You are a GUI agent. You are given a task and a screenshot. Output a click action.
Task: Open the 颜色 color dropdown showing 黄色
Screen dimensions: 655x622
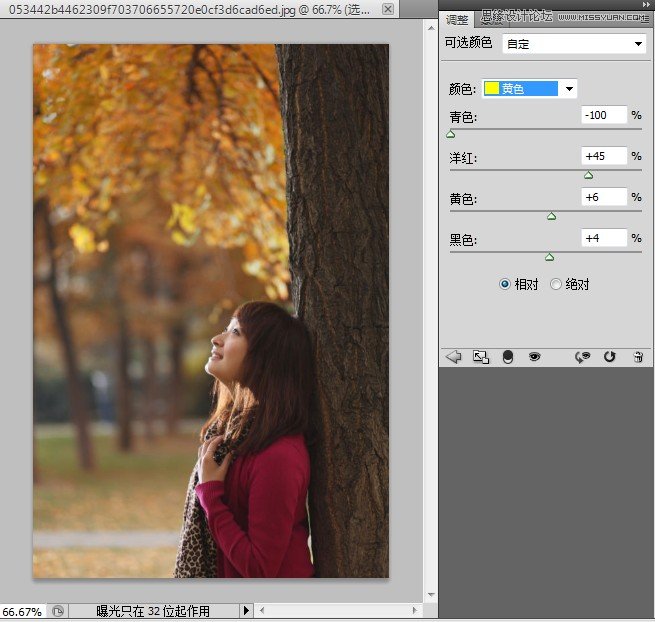pyautogui.click(x=530, y=89)
